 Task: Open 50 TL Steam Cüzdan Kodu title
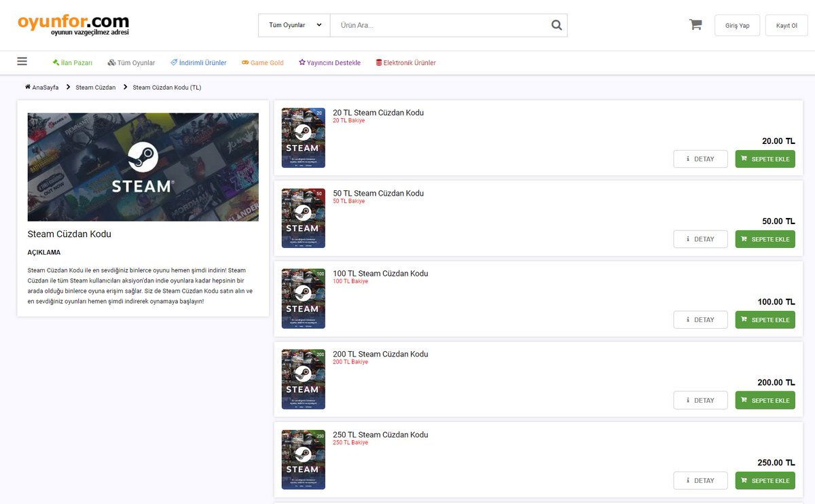(378, 193)
